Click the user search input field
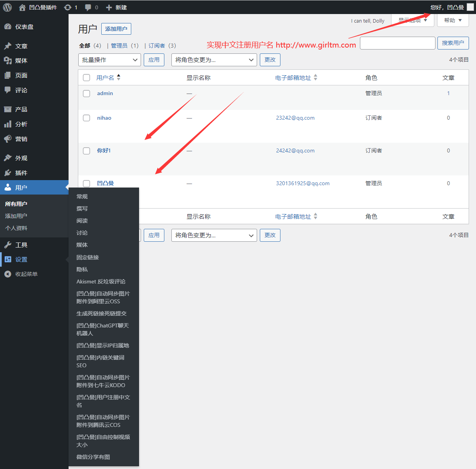This screenshot has width=476, height=469. (x=397, y=43)
